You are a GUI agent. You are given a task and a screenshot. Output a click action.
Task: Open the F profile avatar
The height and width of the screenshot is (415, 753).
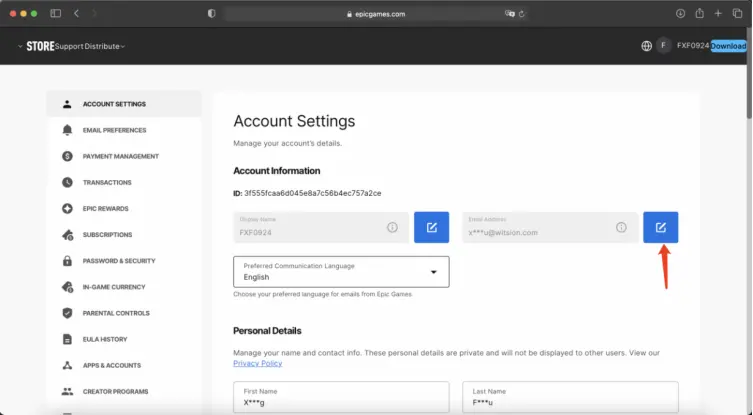pos(664,46)
